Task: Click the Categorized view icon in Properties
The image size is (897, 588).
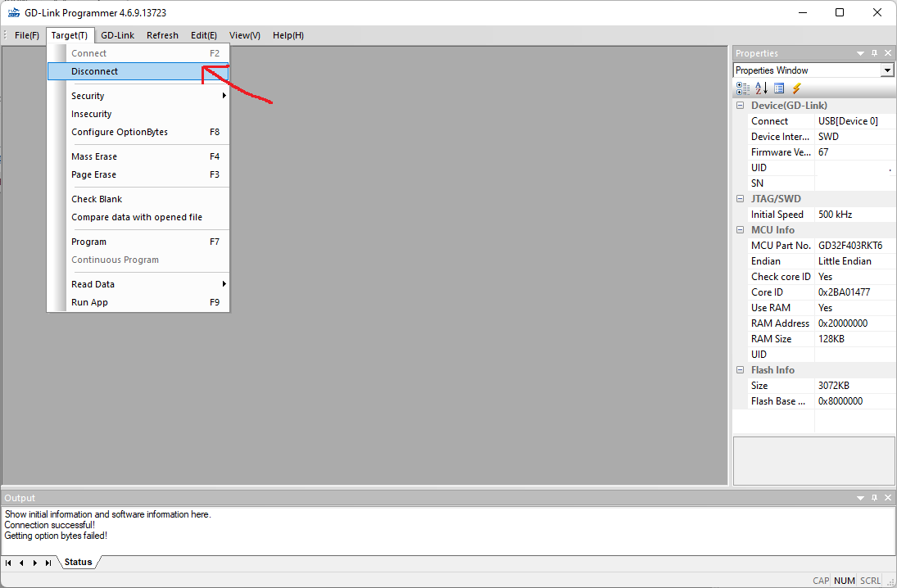Action: (742, 88)
